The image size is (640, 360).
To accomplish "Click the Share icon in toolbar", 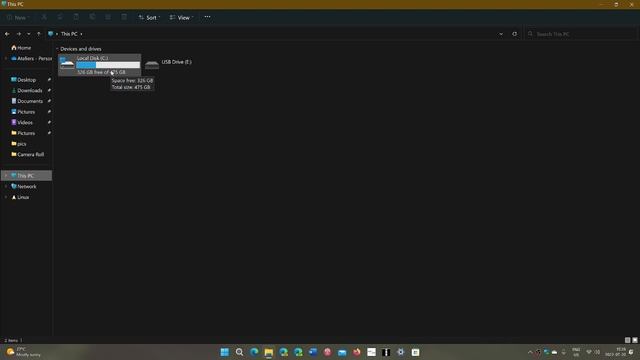I will click(x=108, y=17).
